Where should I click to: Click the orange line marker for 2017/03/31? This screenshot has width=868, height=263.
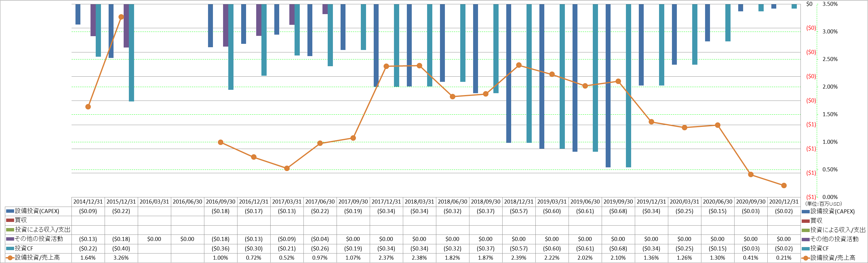click(287, 168)
